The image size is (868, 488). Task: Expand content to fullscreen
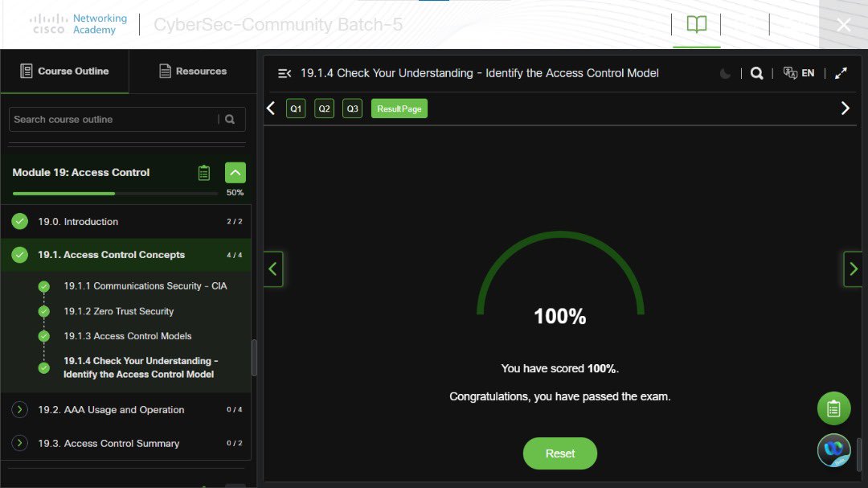click(841, 73)
